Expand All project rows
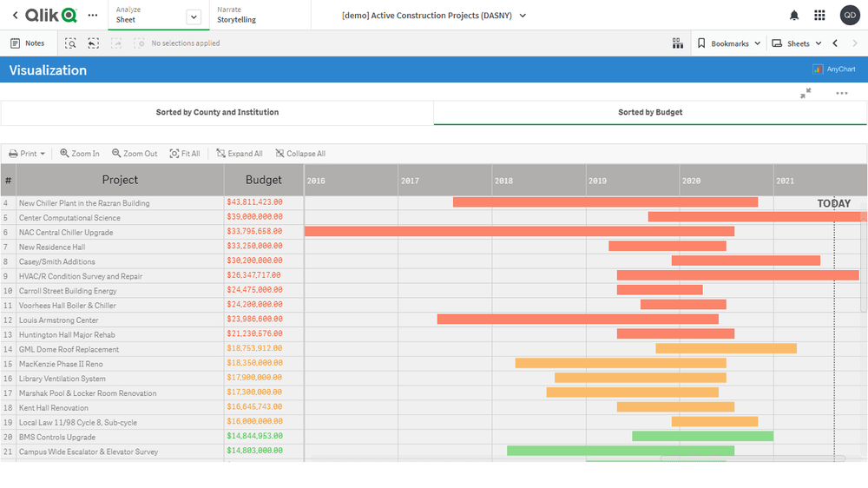 [x=239, y=154]
